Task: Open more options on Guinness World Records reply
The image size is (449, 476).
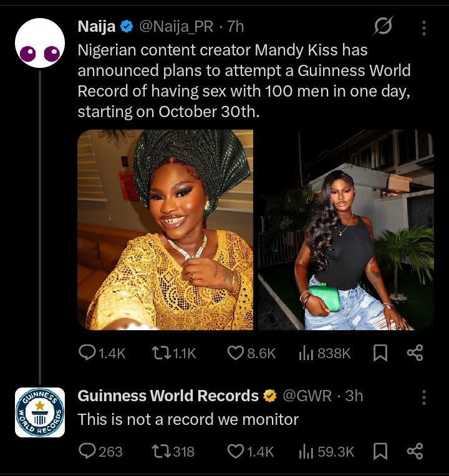Action: (x=424, y=396)
